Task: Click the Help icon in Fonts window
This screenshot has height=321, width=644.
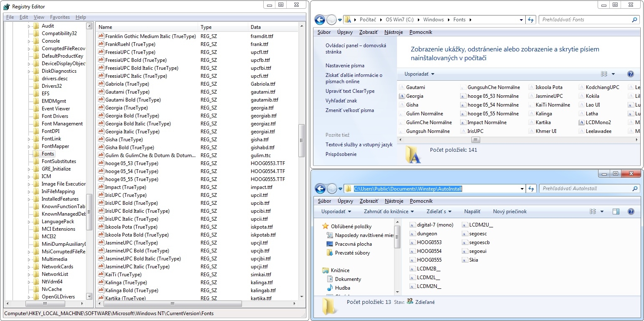Action: [x=631, y=74]
